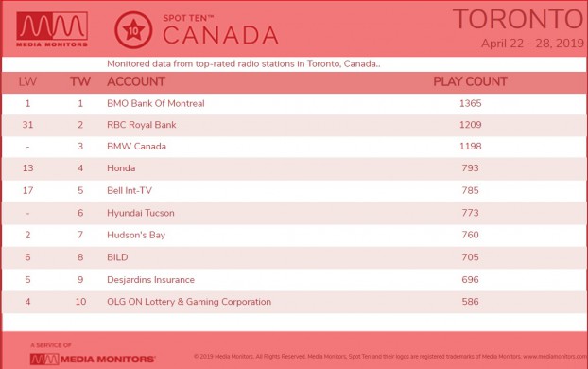This screenshot has width=588, height=369.
Task: Click the TW column header
Action: click(80, 81)
